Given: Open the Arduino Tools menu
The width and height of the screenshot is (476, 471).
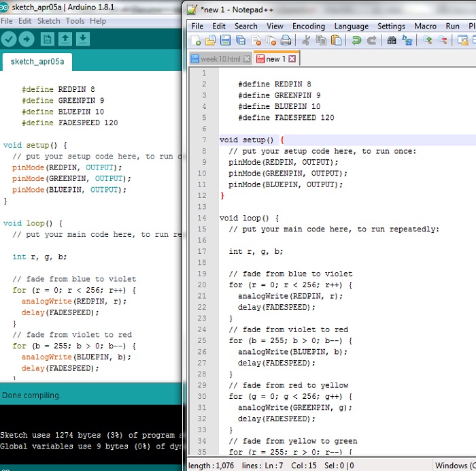Looking at the screenshot, I should tap(75, 21).
